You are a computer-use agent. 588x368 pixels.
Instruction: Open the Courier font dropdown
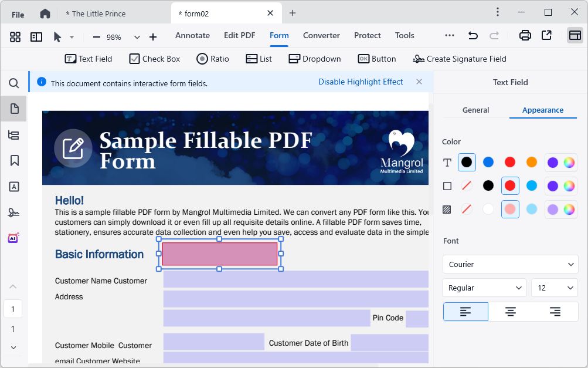click(510, 264)
